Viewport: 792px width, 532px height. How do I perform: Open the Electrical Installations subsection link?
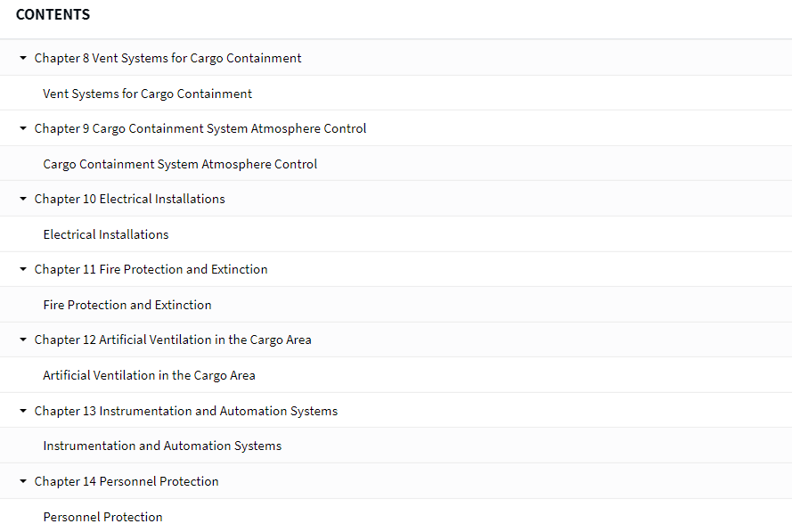105,234
